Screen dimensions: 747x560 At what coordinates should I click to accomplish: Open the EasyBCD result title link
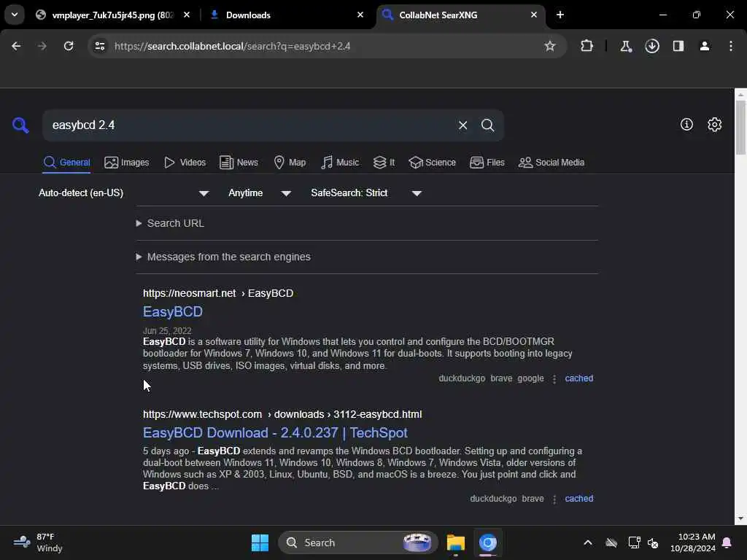tap(173, 312)
